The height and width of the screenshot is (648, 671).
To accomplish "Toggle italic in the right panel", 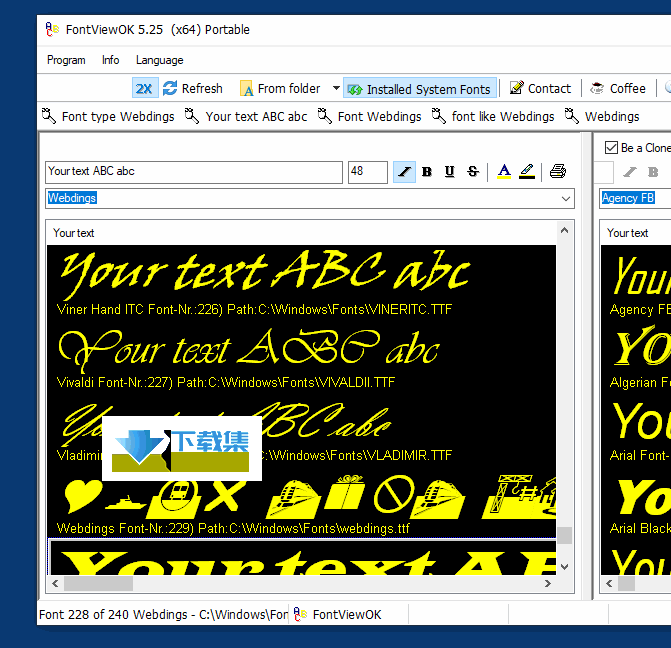I will click(629, 172).
